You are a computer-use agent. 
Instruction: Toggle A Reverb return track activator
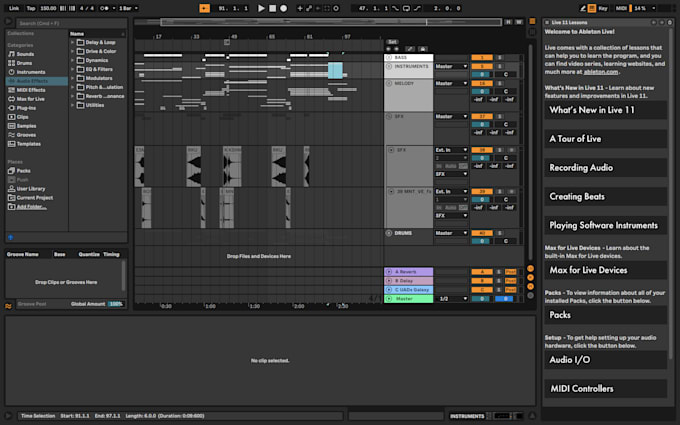pyautogui.click(x=482, y=272)
